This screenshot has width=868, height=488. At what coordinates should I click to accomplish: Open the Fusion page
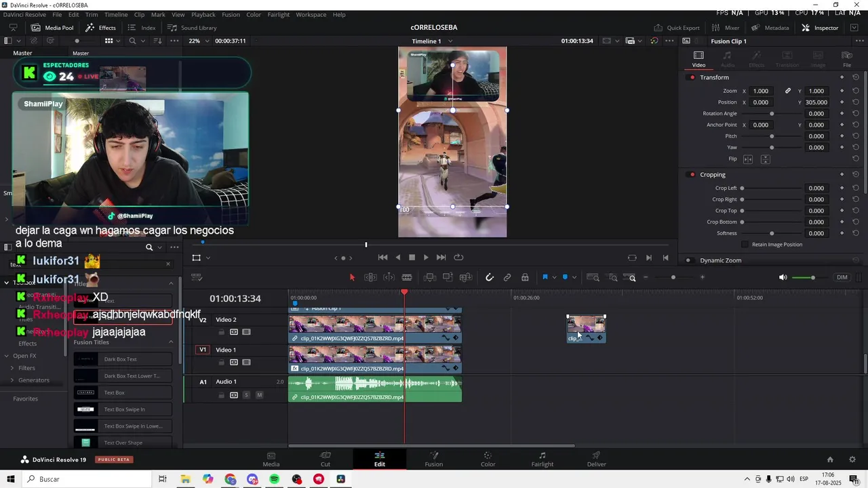coord(434,459)
